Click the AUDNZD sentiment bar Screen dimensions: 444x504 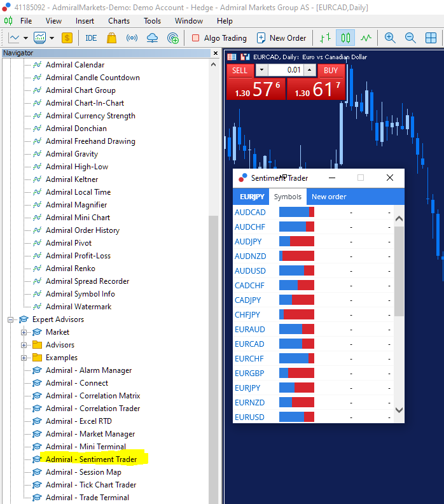[x=296, y=256]
